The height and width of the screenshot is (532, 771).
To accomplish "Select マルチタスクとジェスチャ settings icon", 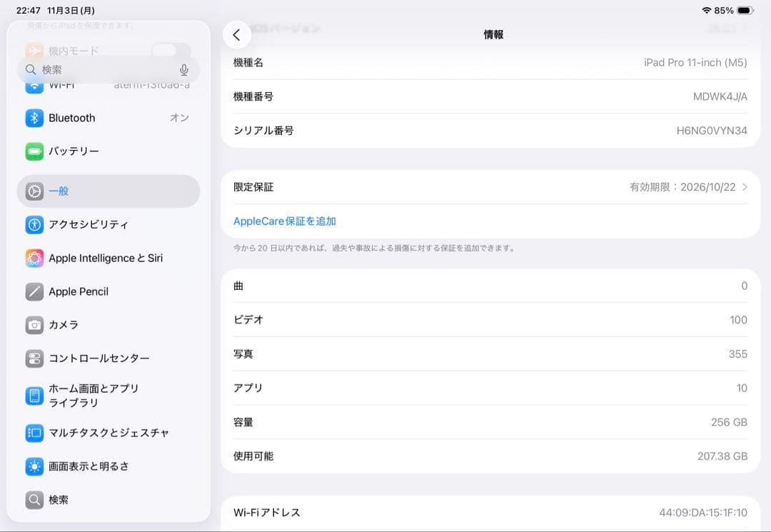I will pyautogui.click(x=34, y=433).
